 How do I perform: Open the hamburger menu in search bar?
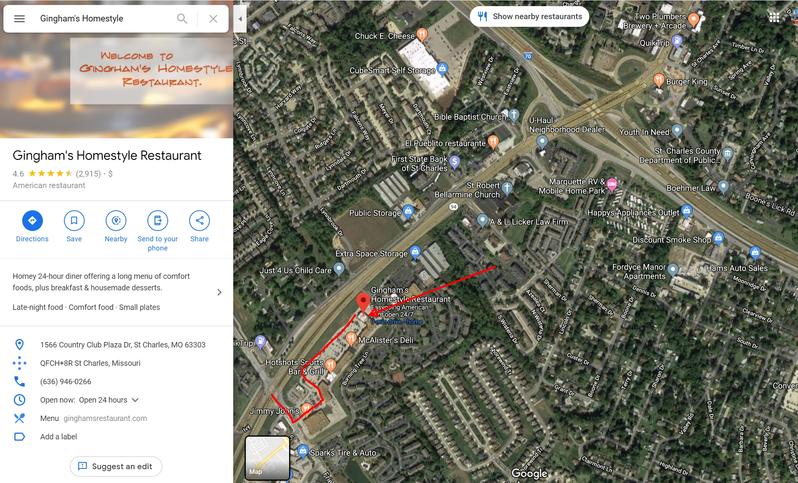click(x=19, y=19)
